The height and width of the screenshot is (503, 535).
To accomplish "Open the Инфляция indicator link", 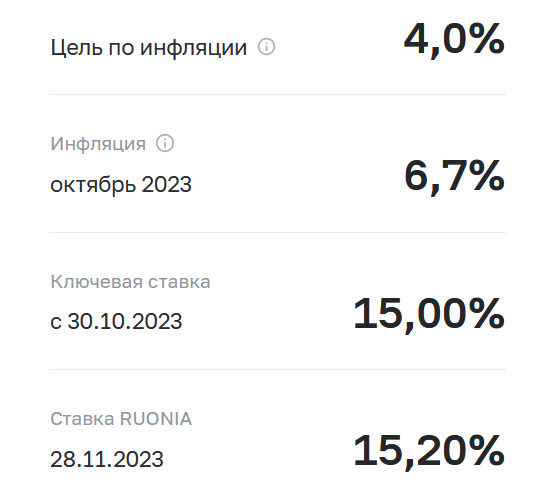I will click(x=98, y=143).
